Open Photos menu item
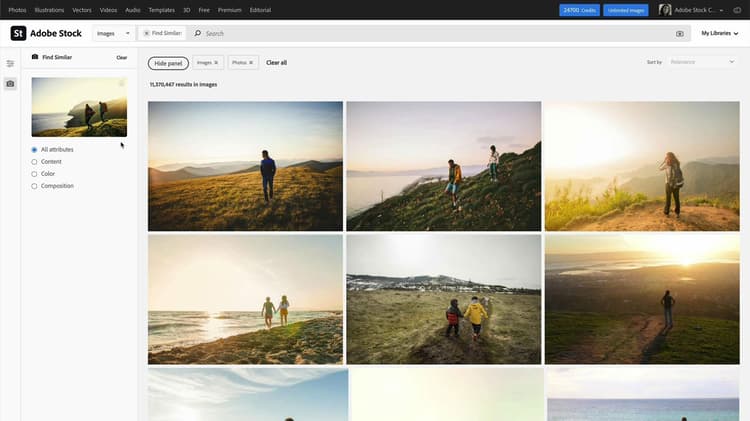 point(17,10)
